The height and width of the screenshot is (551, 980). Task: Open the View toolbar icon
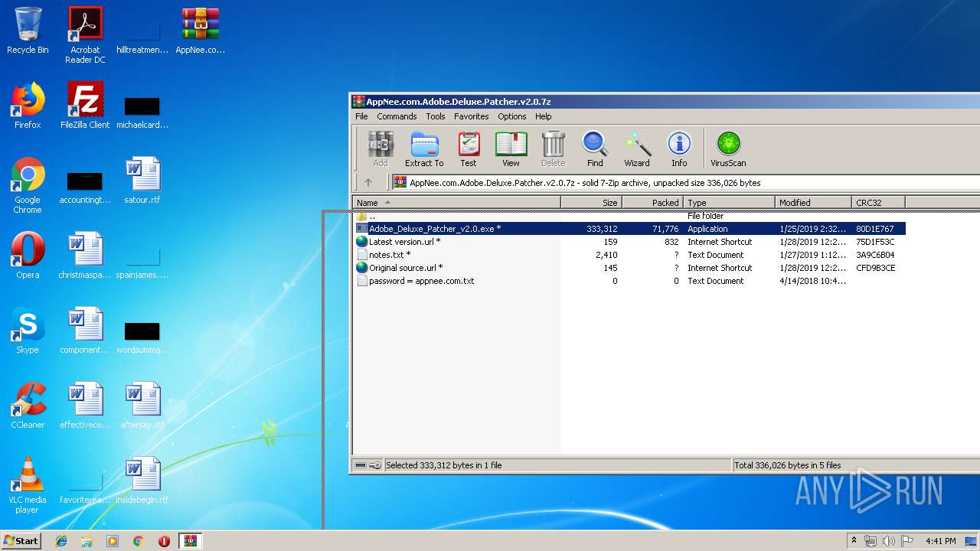511,149
